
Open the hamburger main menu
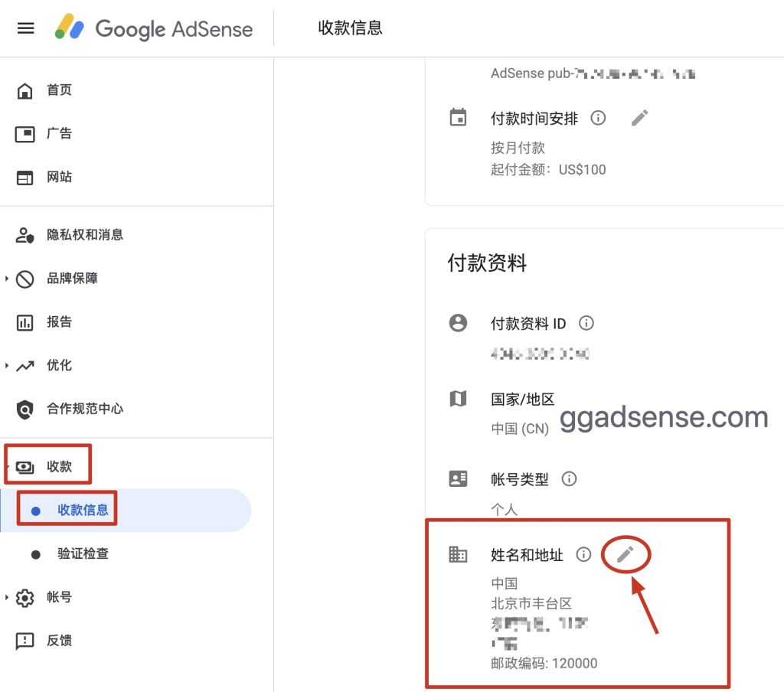25,28
